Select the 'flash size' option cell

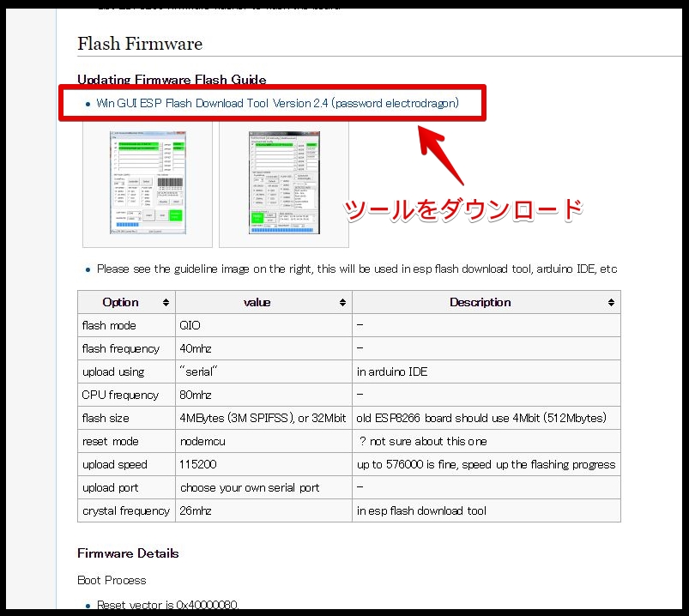(x=126, y=419)
